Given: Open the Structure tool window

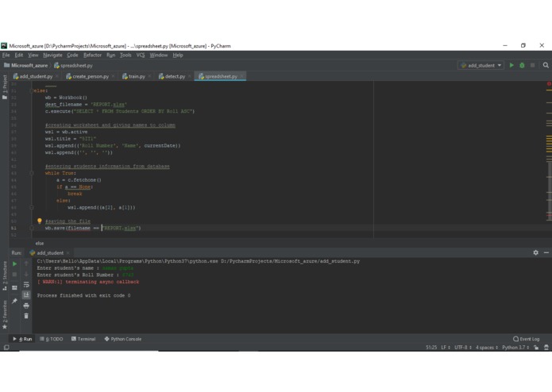Looking at the screenshot, I should point(5,276).
